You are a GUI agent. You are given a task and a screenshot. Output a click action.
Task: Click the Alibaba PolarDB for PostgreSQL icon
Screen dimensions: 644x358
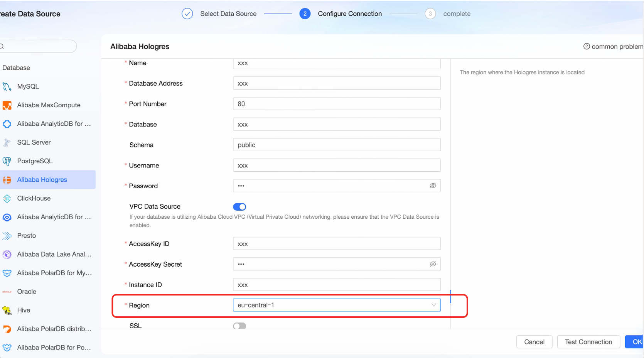tap(7, 348)
